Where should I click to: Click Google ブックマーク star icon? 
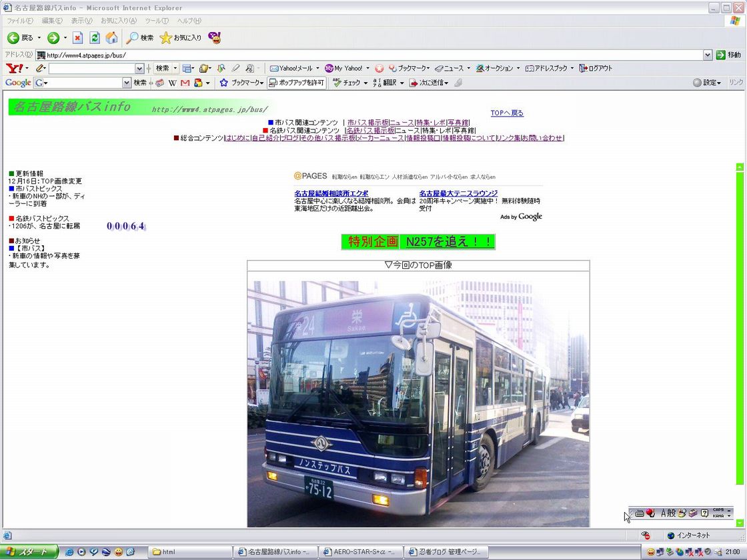point(224,83)
